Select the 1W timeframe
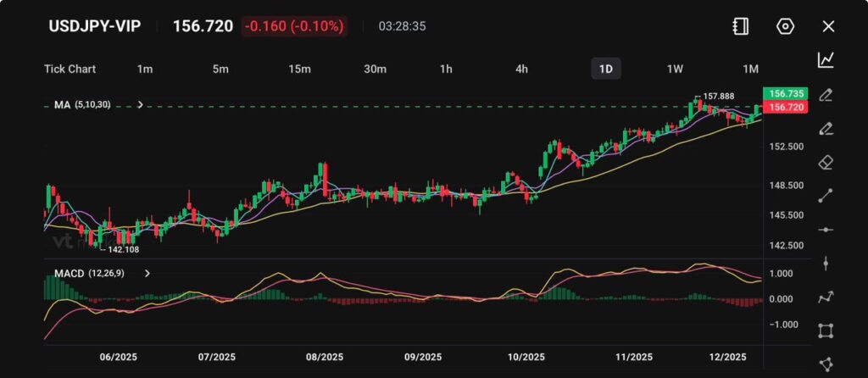Viewport: 868px width, 378px height. tap(675, 69)
